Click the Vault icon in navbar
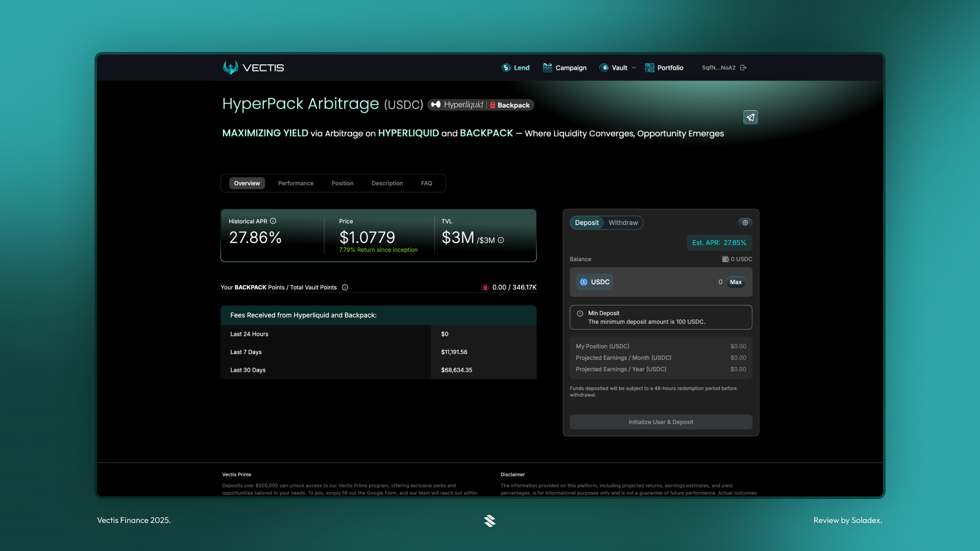Screen dimensions: 980x551 click(604, 68)
